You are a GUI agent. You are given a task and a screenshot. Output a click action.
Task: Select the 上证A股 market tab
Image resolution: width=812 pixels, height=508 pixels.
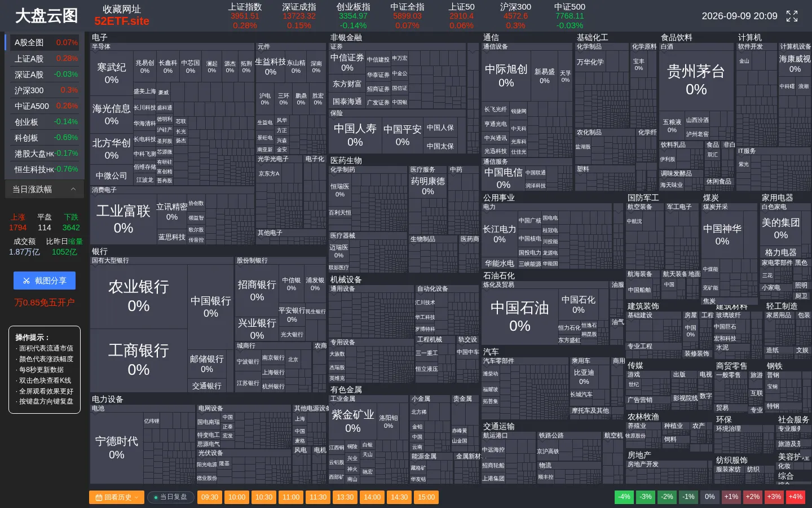pos(45,58)
